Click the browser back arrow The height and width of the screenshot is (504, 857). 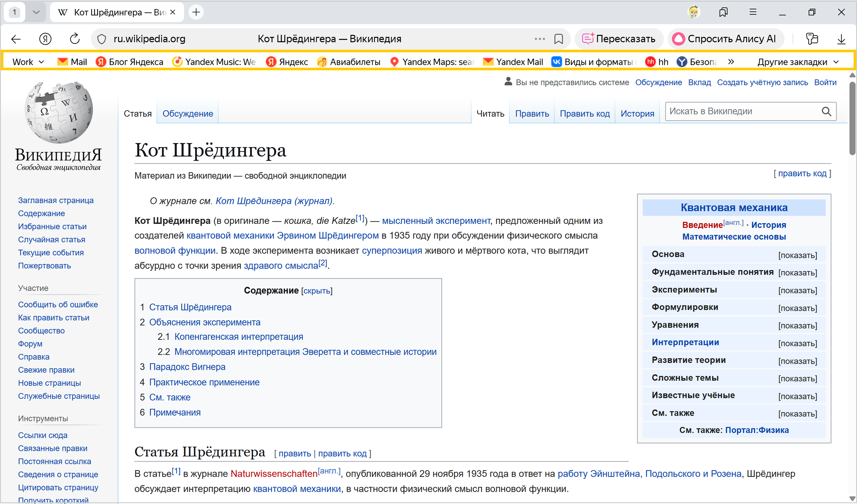(16, 39)
